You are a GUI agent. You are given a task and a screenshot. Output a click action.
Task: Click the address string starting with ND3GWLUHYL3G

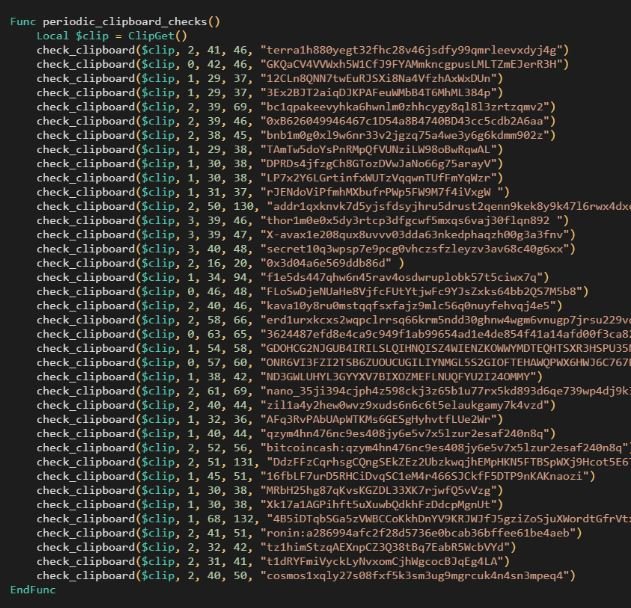398,377
